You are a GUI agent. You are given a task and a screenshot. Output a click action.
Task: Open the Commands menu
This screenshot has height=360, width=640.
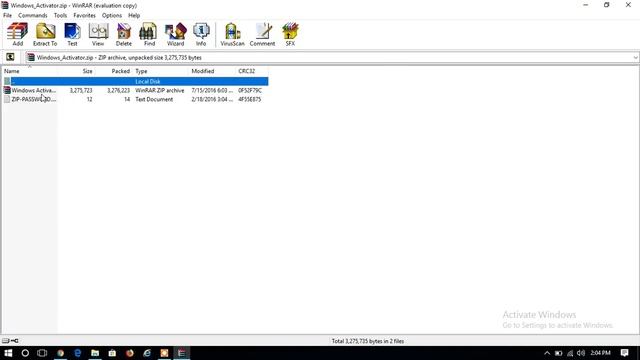(x=33, y=16)
